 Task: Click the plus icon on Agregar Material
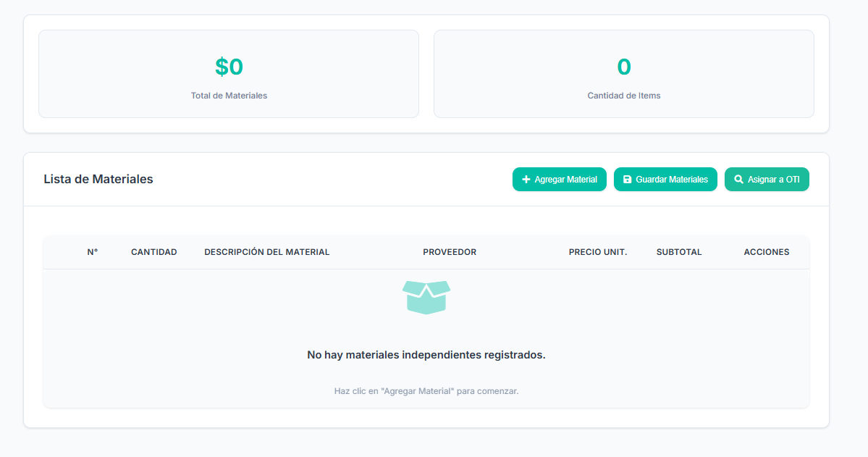(526, 180)
